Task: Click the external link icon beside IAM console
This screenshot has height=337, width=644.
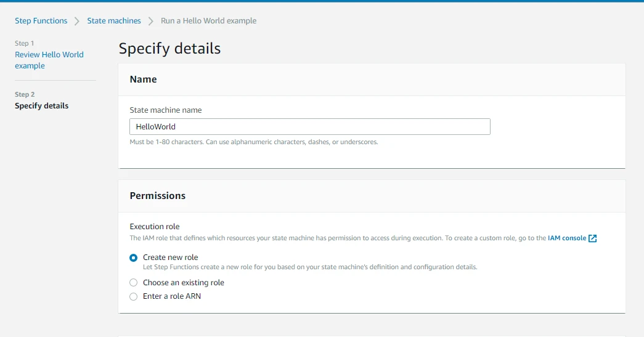Action: [x=592, y=238]
